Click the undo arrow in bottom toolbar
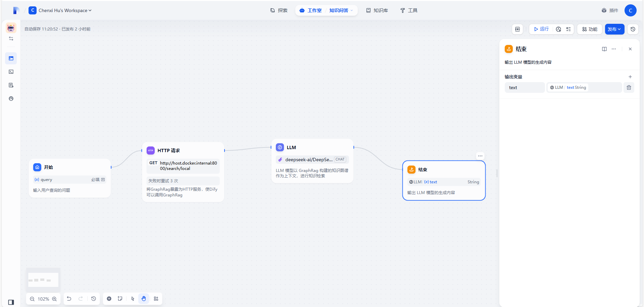This screenshot has width=644, height=307. (69, 299)
